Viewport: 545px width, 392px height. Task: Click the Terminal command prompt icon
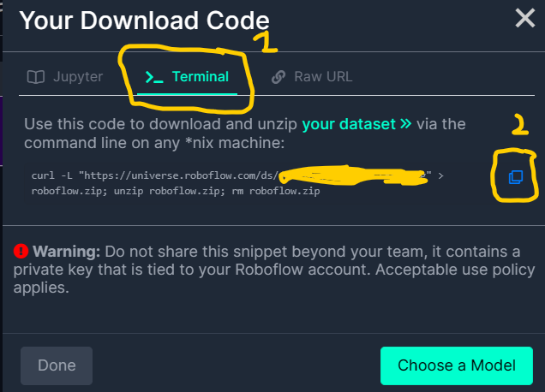(x=154, y=77)
